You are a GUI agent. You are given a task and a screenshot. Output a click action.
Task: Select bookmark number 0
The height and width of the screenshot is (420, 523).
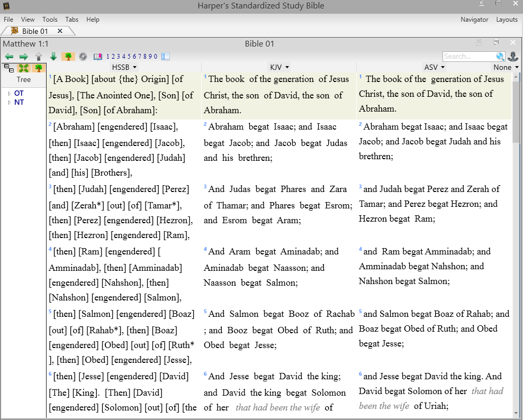(156, 56)
